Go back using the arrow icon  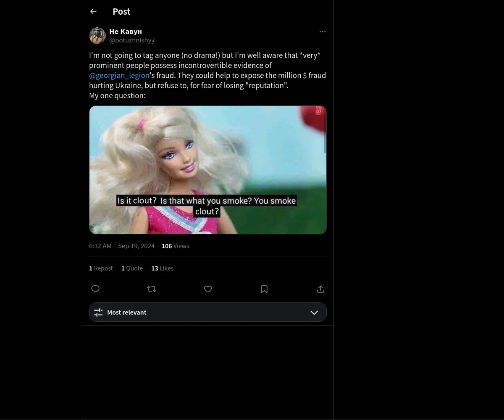click(x=93, y=12)
